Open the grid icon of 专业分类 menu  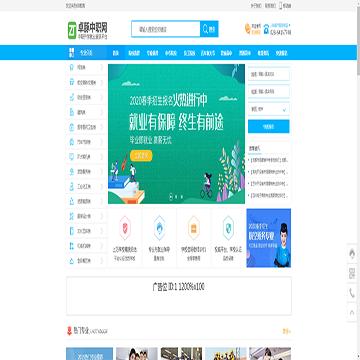pos(72,52)
